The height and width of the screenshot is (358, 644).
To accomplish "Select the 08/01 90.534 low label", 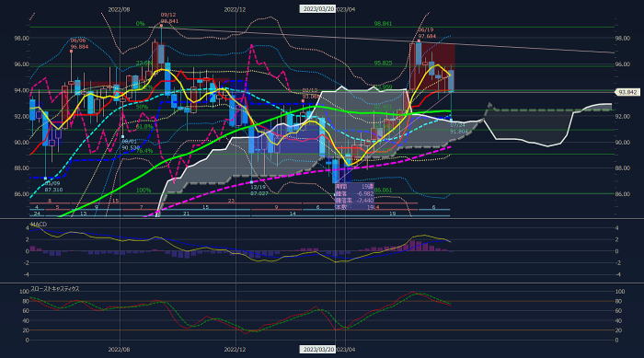I will tap(131, 144).
